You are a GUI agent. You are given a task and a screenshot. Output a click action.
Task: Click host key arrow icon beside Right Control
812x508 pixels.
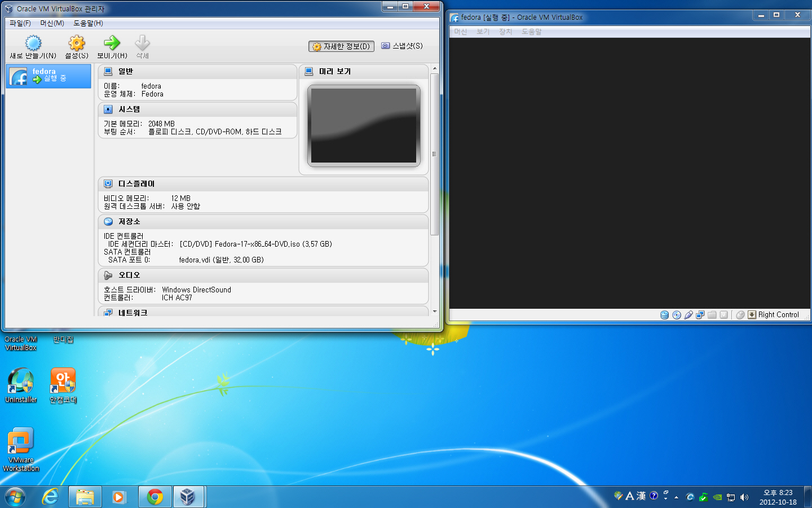click(x=752, y=315)
